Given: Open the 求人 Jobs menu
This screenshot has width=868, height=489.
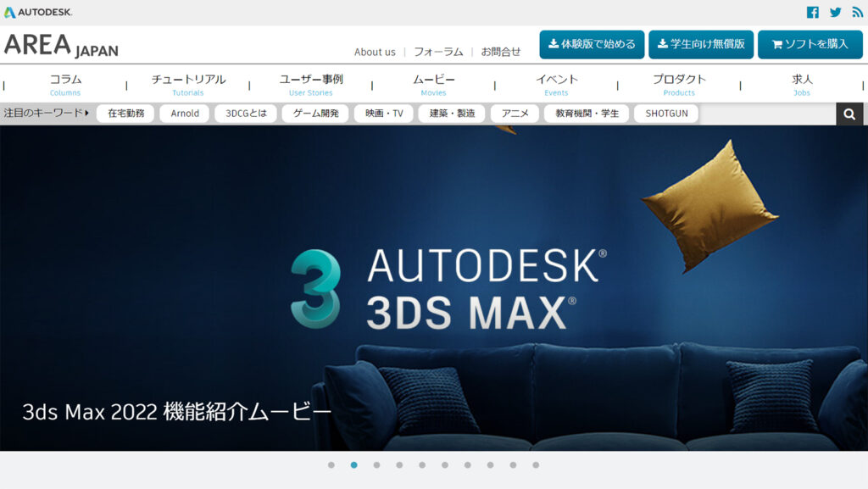Looking at the screenshot, I should [x=802, y=86].
